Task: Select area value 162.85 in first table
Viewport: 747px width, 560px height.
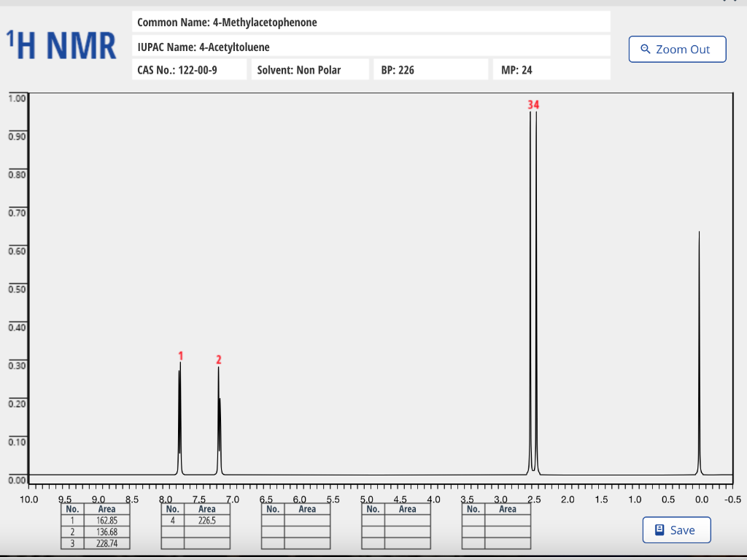Action: click(107, 521)
